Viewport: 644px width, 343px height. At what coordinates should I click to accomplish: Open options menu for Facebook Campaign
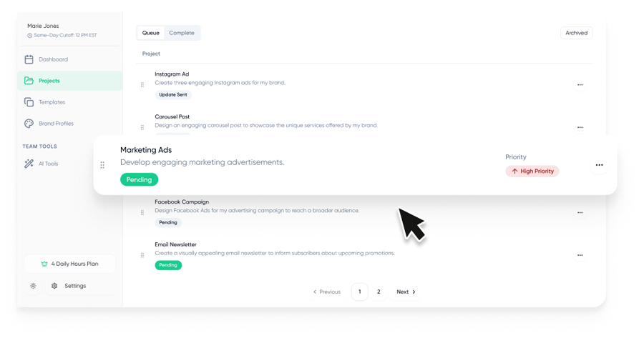(580, 212)
